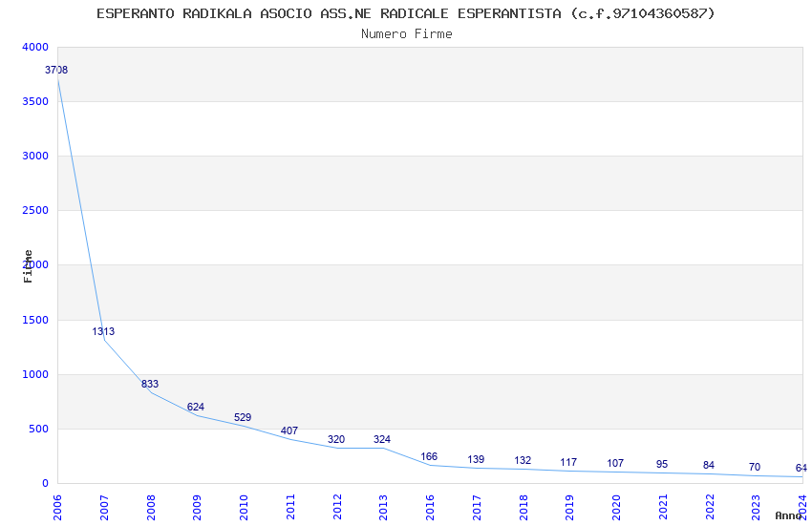Click x-axis year label 2009

(x=197, y=508)
